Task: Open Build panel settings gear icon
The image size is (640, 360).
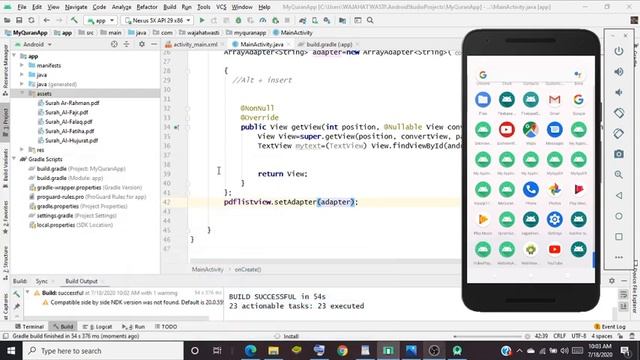Action: pyautogui.click(x=611, y=281)
